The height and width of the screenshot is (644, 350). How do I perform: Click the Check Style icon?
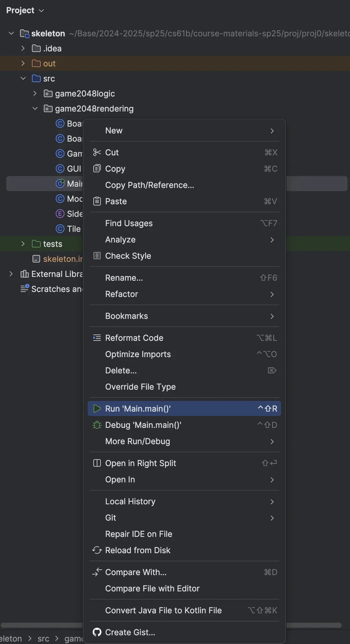pos(97,256)
